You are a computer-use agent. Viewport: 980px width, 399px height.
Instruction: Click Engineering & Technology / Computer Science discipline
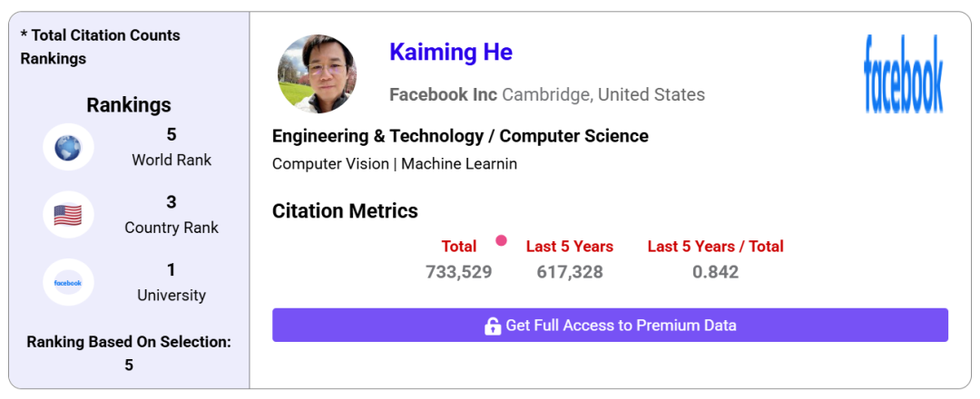(x=460, y=136)
